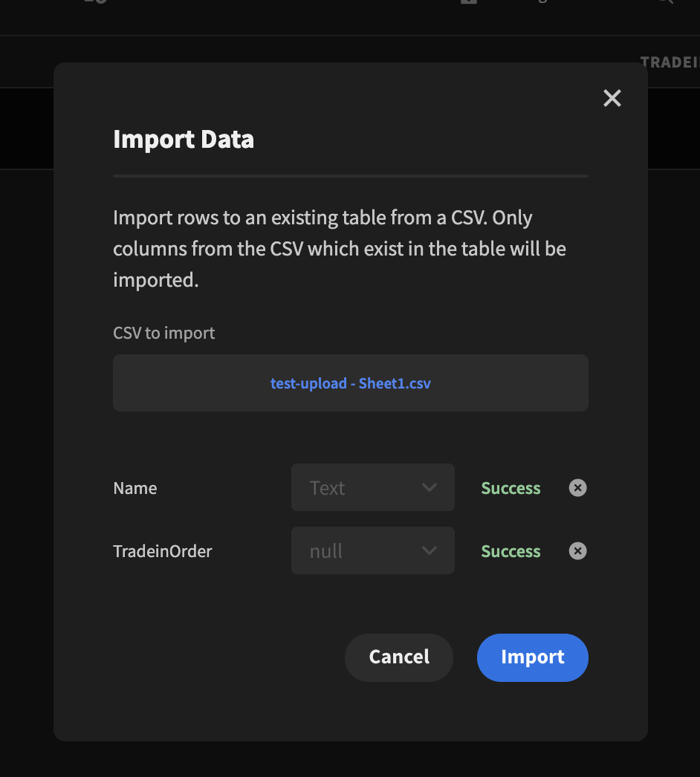Remove the Name column mapping with its X icon
Screen dimensions: 700x777
tap(577, 487)
